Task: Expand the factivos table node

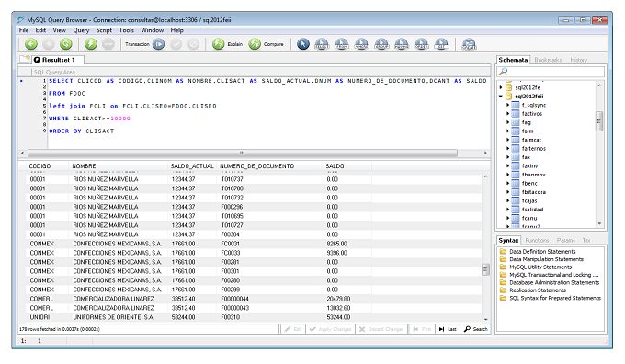Action: 507,114
